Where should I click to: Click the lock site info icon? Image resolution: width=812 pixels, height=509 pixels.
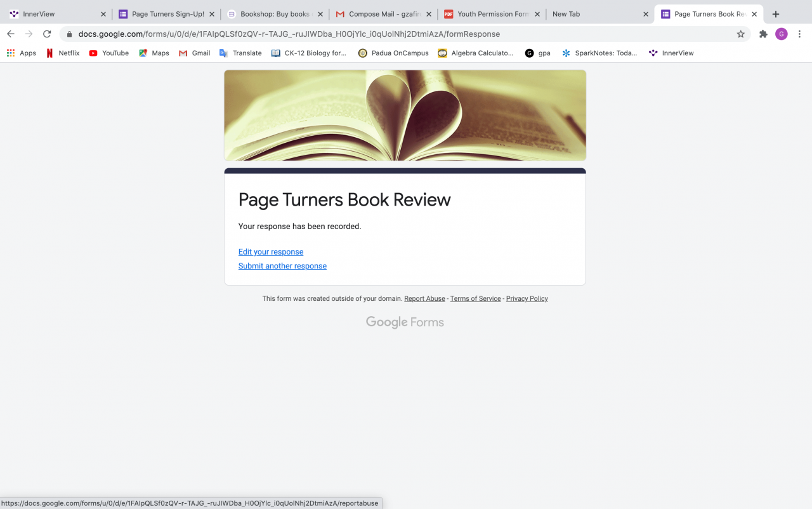pyautogui.click(x=70, y=34)
